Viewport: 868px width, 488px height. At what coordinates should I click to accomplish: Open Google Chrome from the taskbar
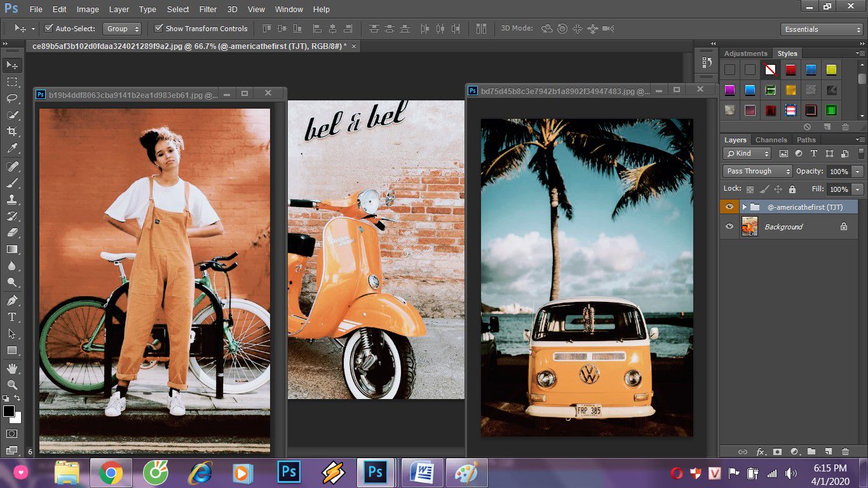click(x=111, y=473)
